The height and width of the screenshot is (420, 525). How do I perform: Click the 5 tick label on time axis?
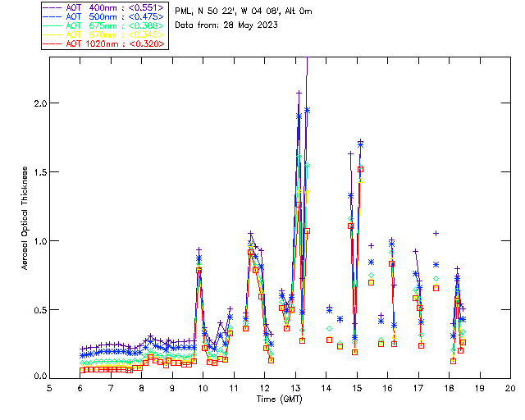pyautogui.click(x=49, y=388)
